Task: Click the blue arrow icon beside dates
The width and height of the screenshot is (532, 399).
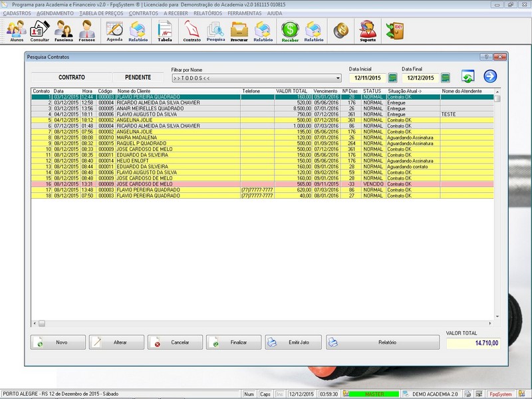Action: tap(490, 76)
